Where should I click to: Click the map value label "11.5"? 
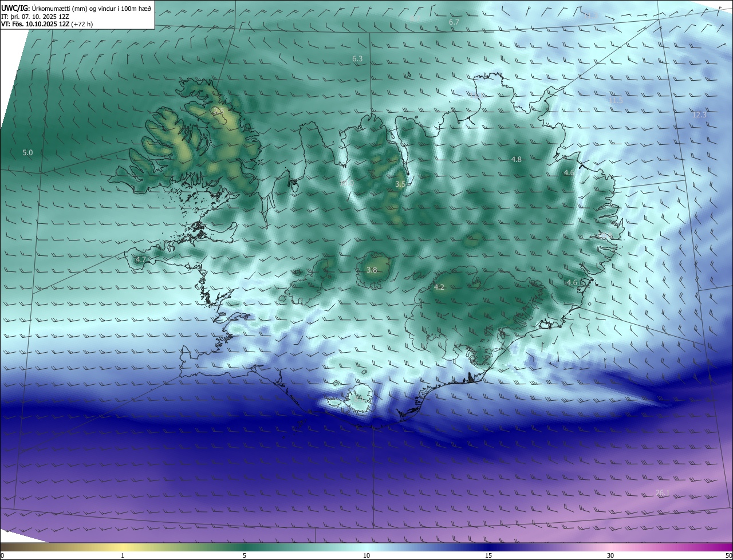click(x=616, y=100)
